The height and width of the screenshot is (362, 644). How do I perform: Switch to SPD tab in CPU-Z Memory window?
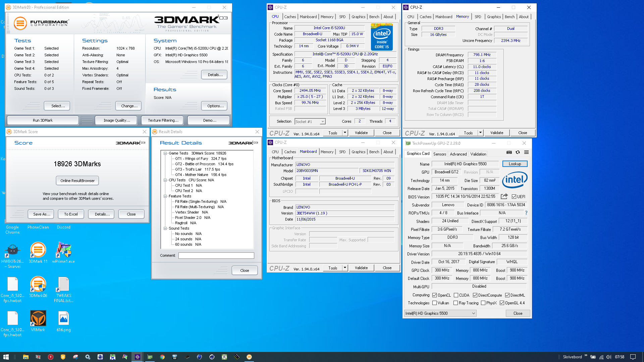pyautogui.click(x=478, y=17)
